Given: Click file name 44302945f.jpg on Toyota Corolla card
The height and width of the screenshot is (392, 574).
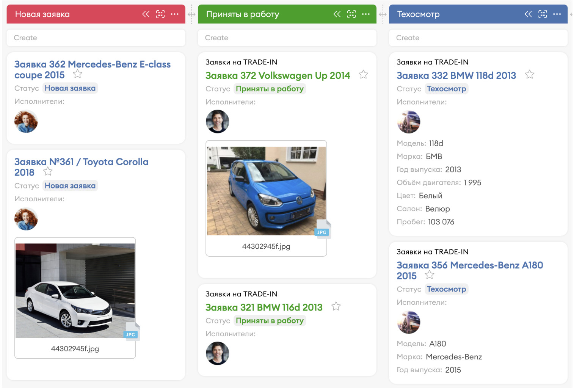Looking at the screenshot, I should coord(75,349).
